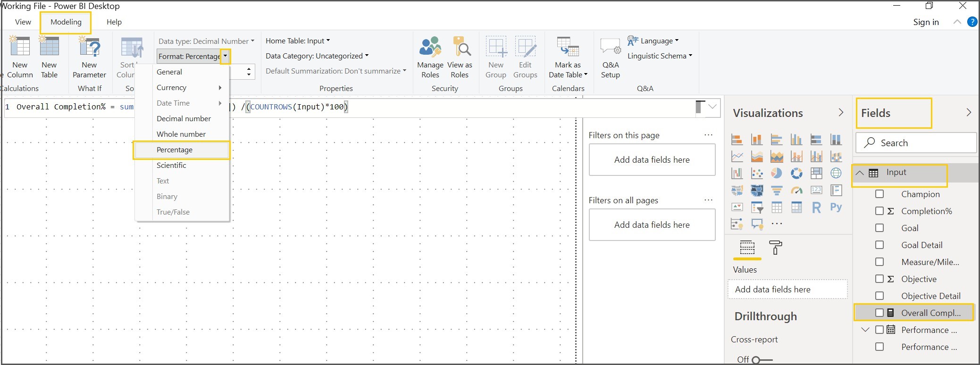This screenshot has height=365, width=980.
Task: Click the Search box in Fields pane
Action: pos(916,142)
